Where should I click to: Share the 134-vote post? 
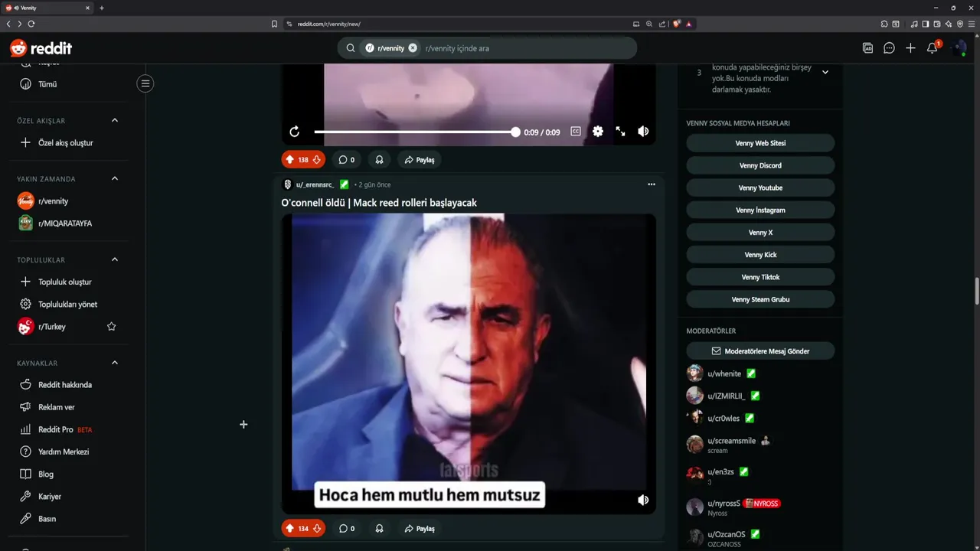420,528
